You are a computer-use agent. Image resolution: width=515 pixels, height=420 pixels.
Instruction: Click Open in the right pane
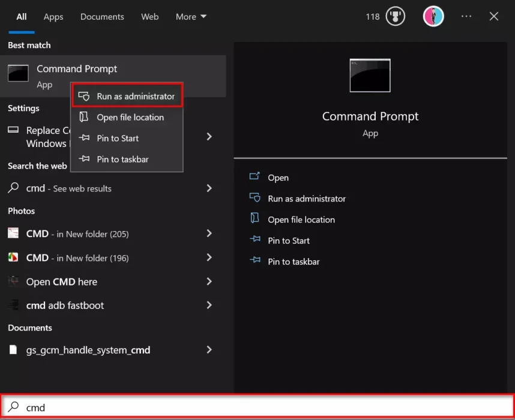coord(278,178)
